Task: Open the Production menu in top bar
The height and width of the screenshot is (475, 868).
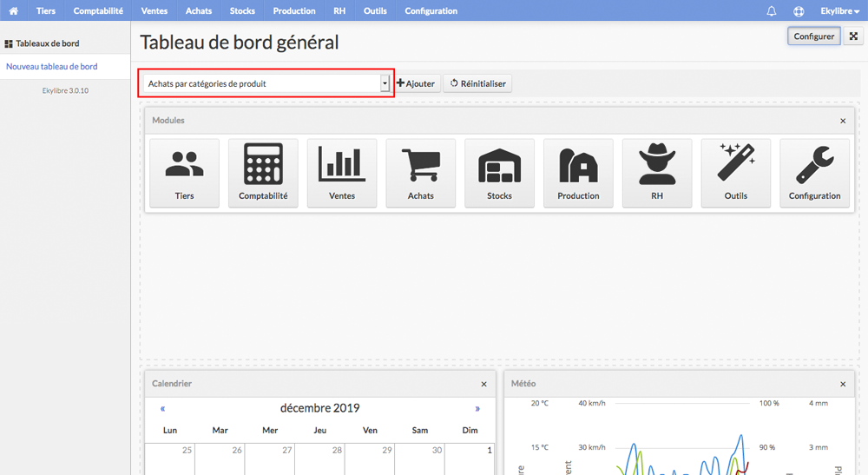Action: click(x=294, y=10)
